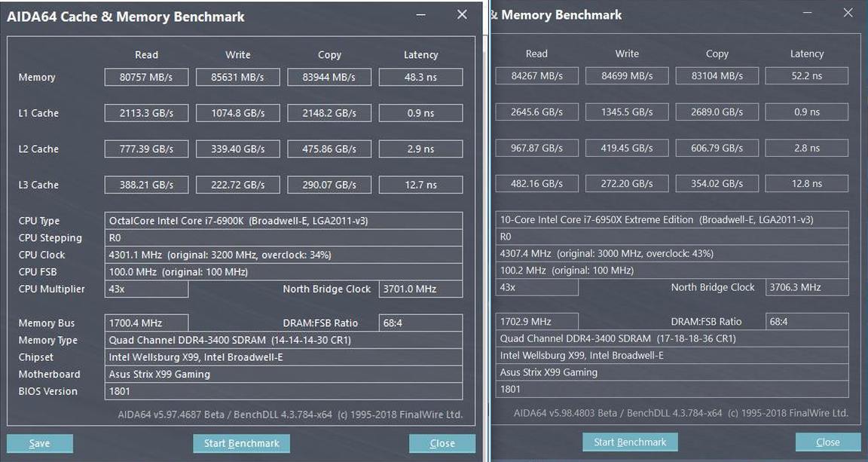Click FSB field showing 100.2 MHz
The height and width of the screenshot is (462, 868).
pos(671,271)
